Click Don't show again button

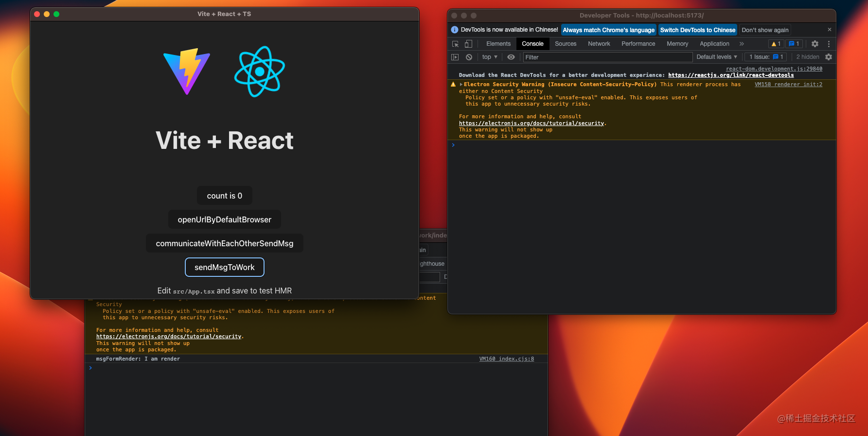(765, 30)
